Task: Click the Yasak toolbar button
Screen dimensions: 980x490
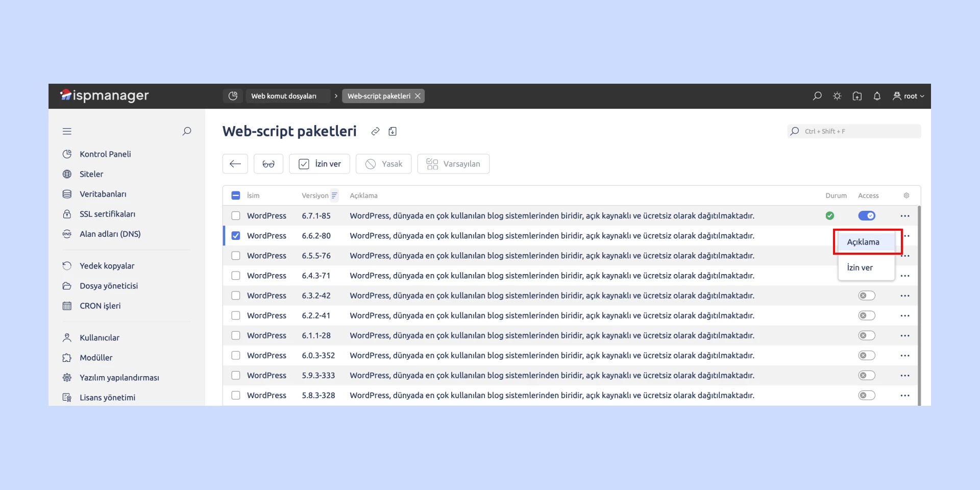Action: pyautogui.click(x=384, y=164)
